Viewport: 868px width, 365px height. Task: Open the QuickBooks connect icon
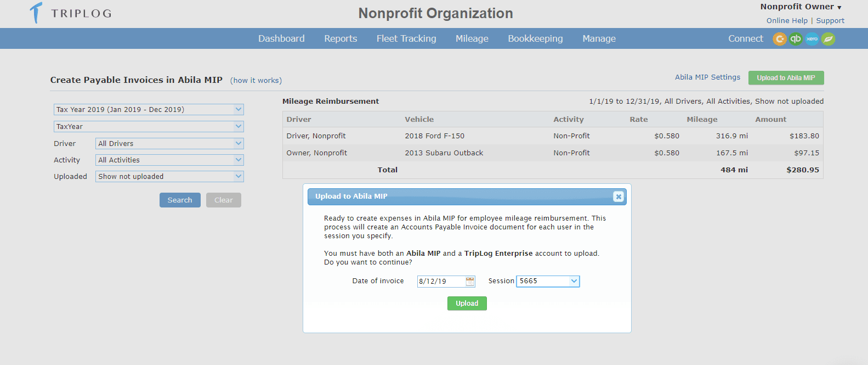pos(796,39)
